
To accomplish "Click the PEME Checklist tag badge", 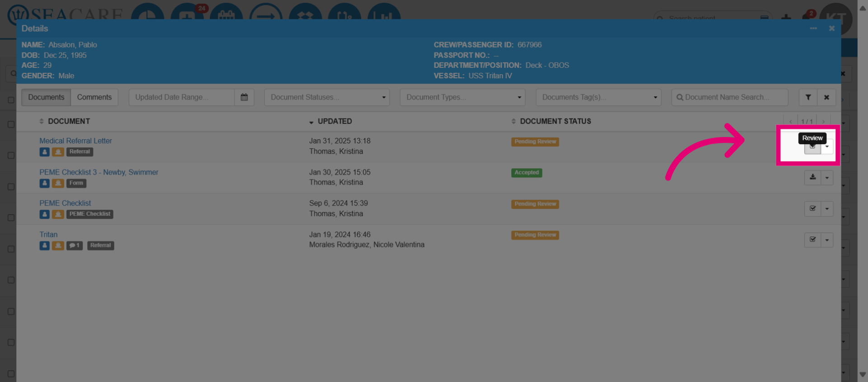I will click(x=90, y=214).
